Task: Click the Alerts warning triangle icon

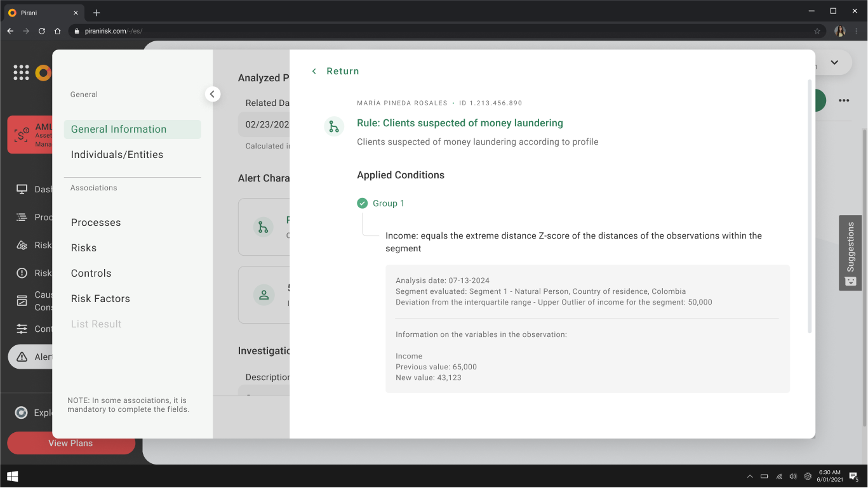Action: point(22,357)
